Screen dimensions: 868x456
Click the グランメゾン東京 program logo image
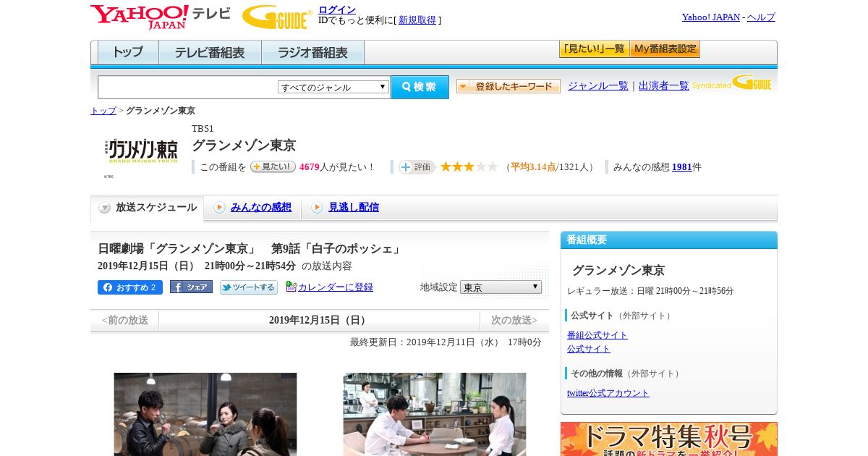coord(141,151)
